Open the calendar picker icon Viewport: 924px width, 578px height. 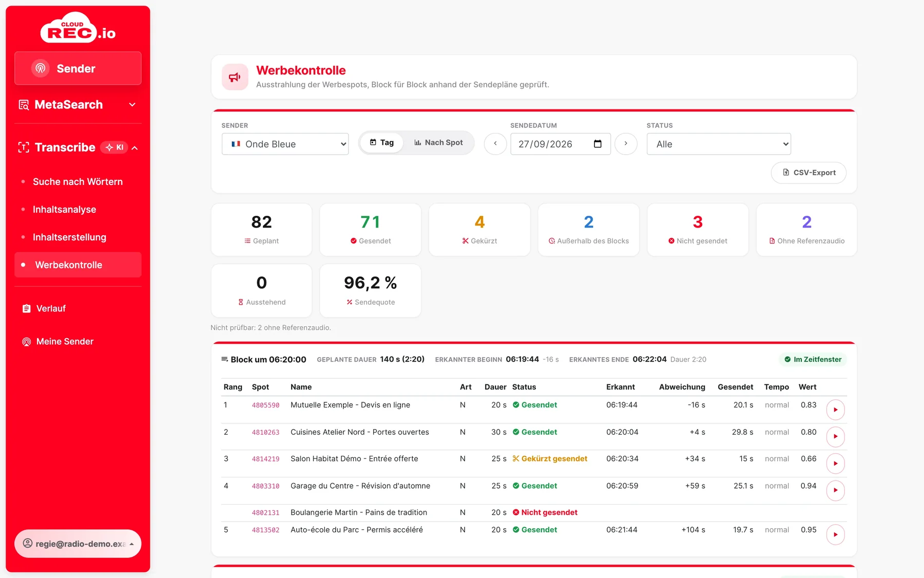coord(598,144)
